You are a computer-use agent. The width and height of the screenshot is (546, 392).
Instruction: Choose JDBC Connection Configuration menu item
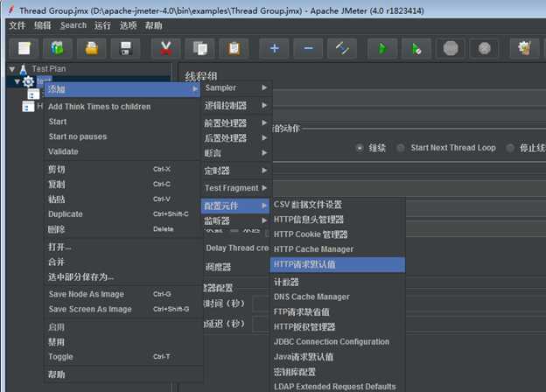pyautogui.click(x=338, y=342)
